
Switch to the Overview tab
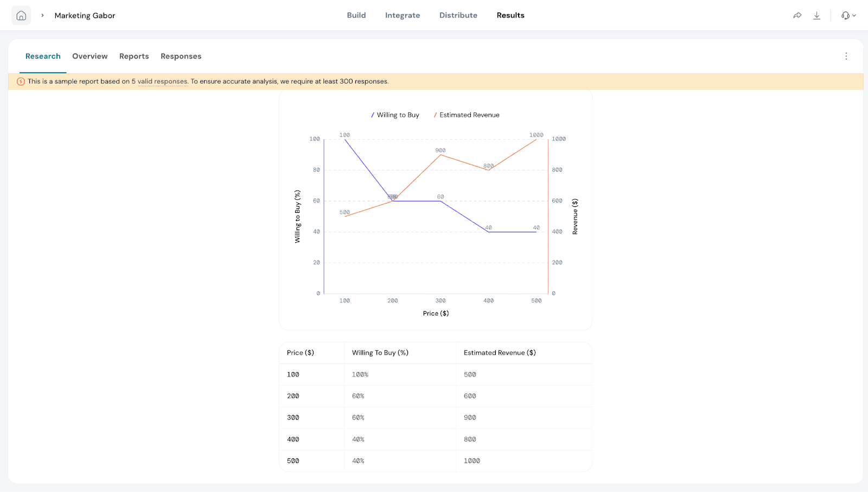coord(90,56)
